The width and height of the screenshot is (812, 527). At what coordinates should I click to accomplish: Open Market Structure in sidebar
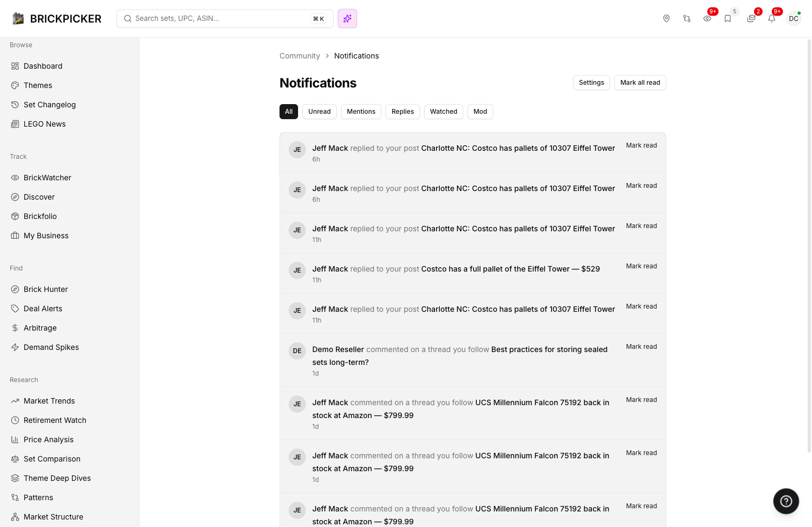click(69, 517)
